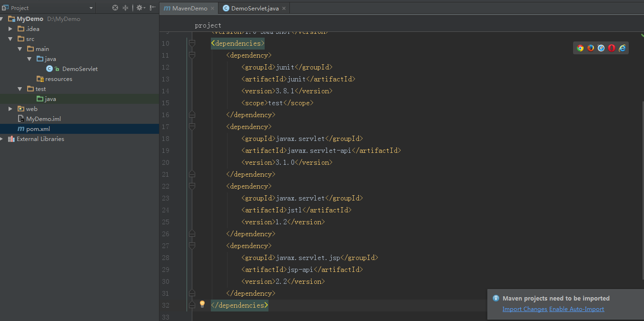Close the MavenDemo tab

point(212,8)
